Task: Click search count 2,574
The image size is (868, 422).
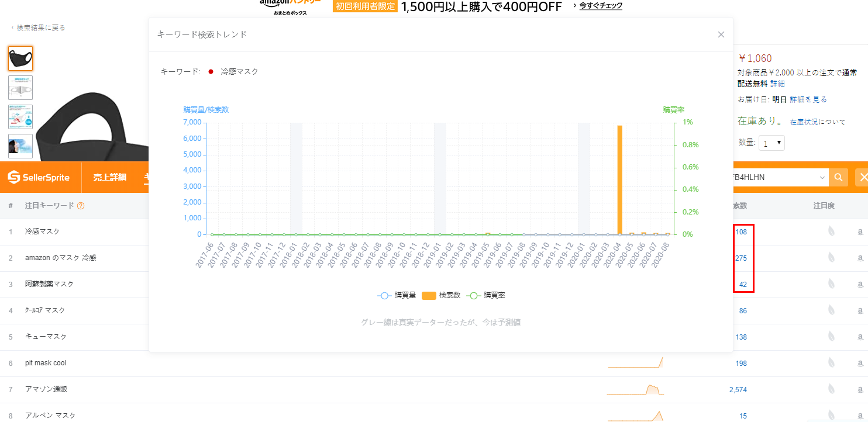Action: coord(738,390)
